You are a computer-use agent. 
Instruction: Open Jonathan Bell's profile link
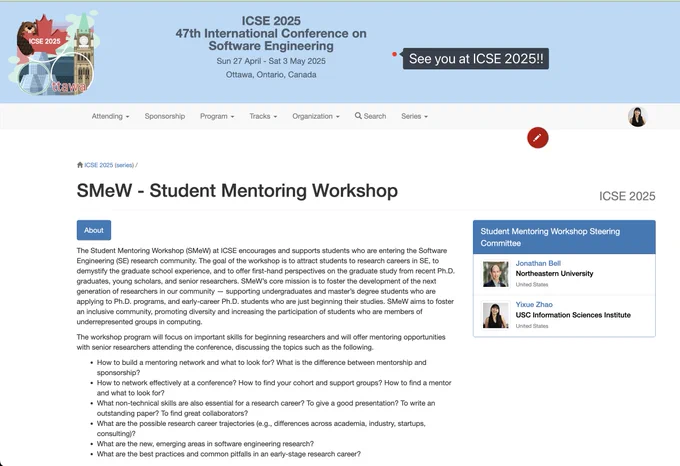tap(538, 263)
